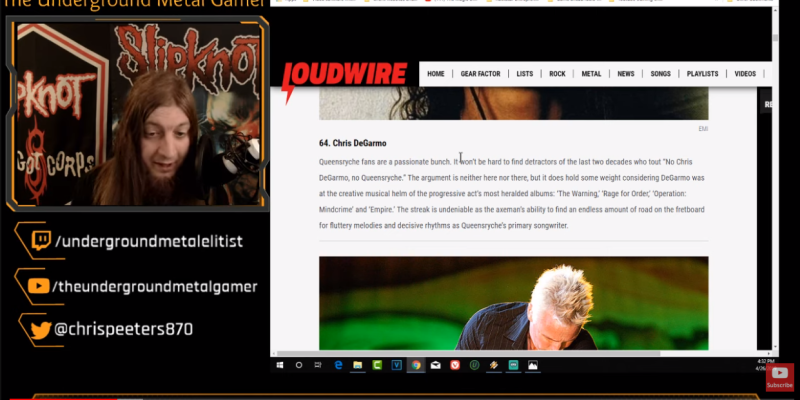Switch to Chrome in the taskbar
800x400 pixels.
click(x=415, y=366)
